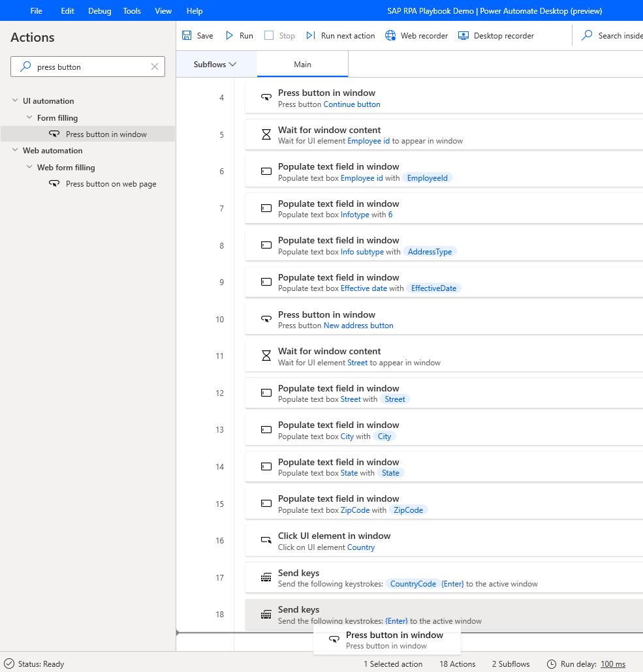
Task: Collapse the Web automation group
Action: (15, 149)
